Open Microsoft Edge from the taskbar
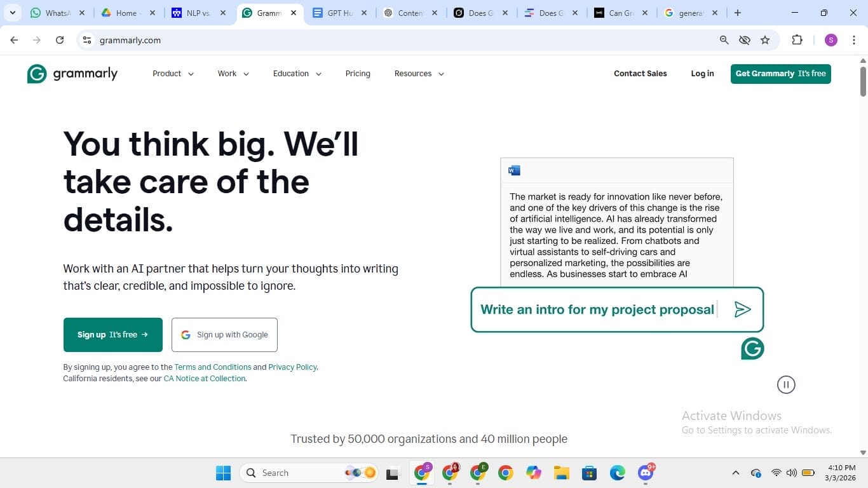 (617, 473)
